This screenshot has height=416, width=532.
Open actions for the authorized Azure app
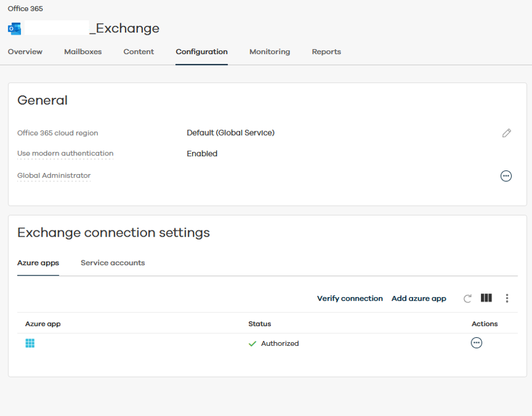tap(476, 343)
